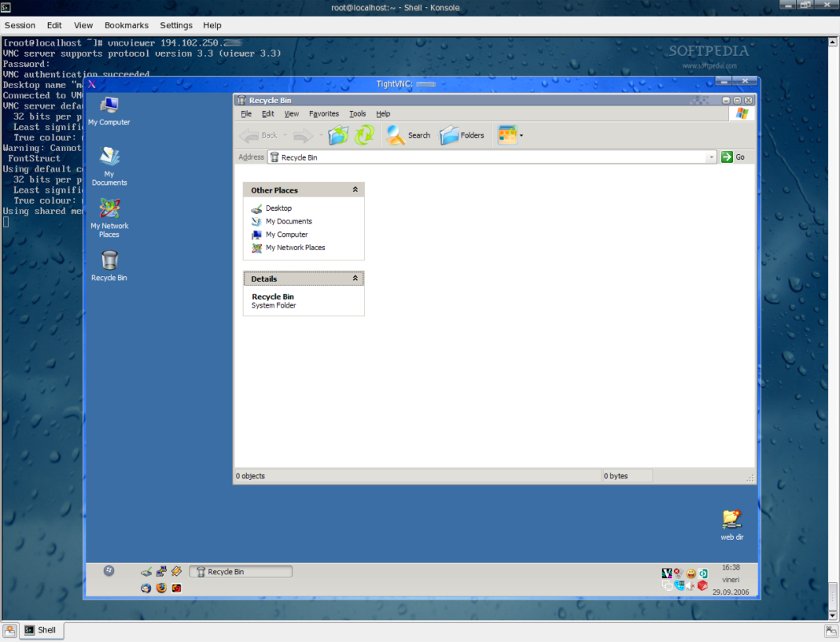Open the Favorites menu in Explorer
The image size is (840, 642).
pos(323,113)
